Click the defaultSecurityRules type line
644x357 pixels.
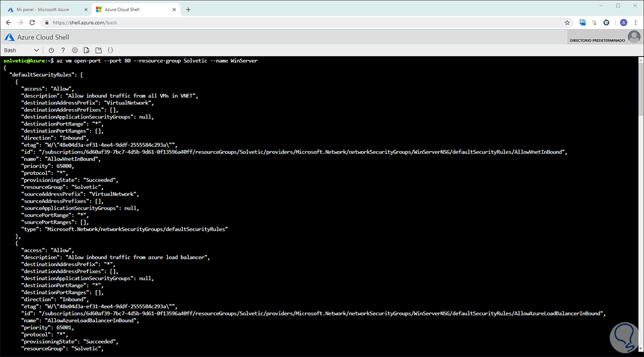click(x=125, y=229)
